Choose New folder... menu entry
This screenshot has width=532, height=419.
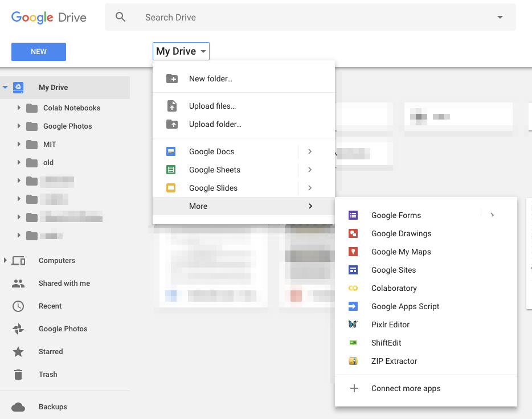click(244, 79)
